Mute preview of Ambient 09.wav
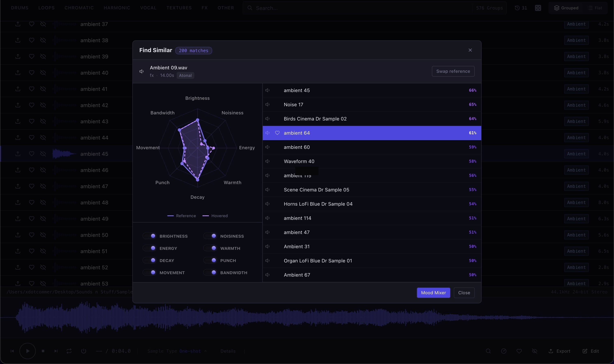 point(141,71)
